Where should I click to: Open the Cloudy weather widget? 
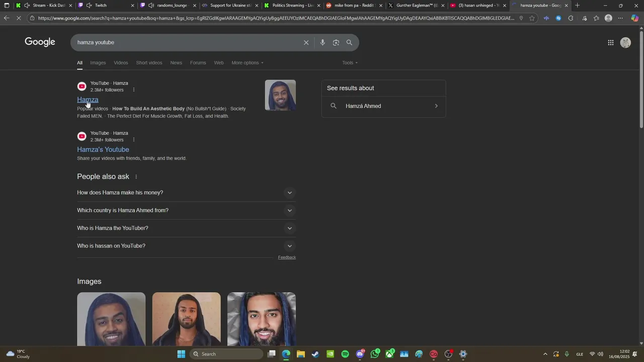(18, 354)
